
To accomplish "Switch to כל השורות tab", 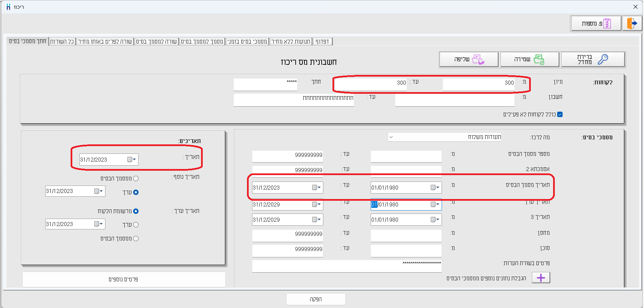I will [x=62, y=41].
